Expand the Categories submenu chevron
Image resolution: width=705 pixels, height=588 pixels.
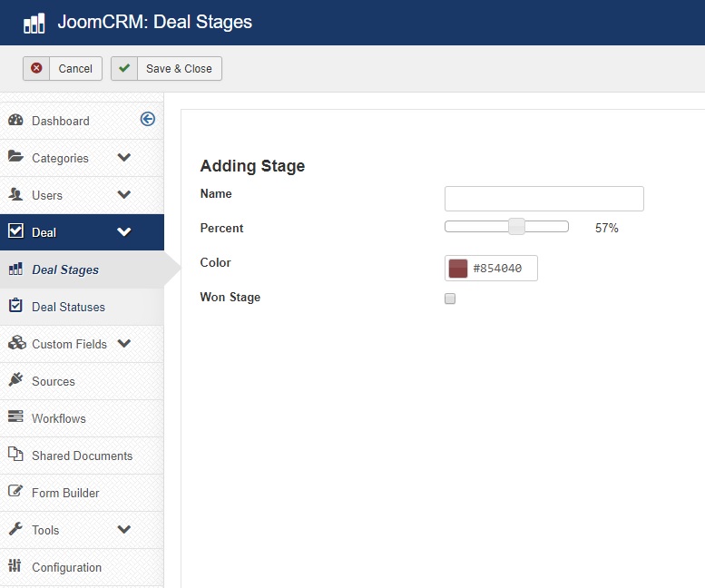[x=124, y=157]
